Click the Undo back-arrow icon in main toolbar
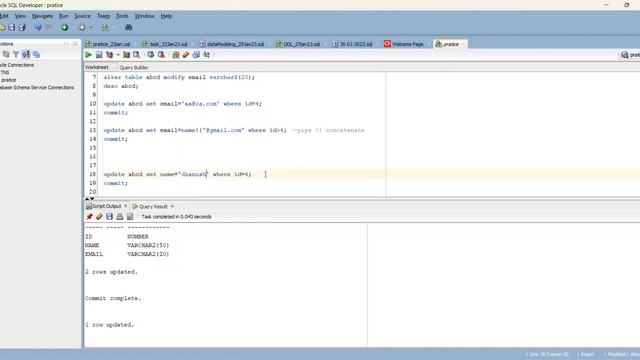 click(38, 27)
